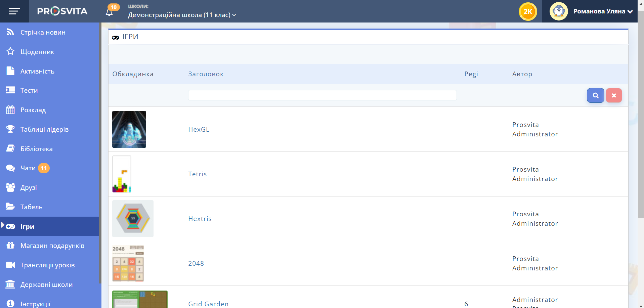The image size is (644, 308).
Task: Click the title search input field
Action: click(x=322, y=95)
